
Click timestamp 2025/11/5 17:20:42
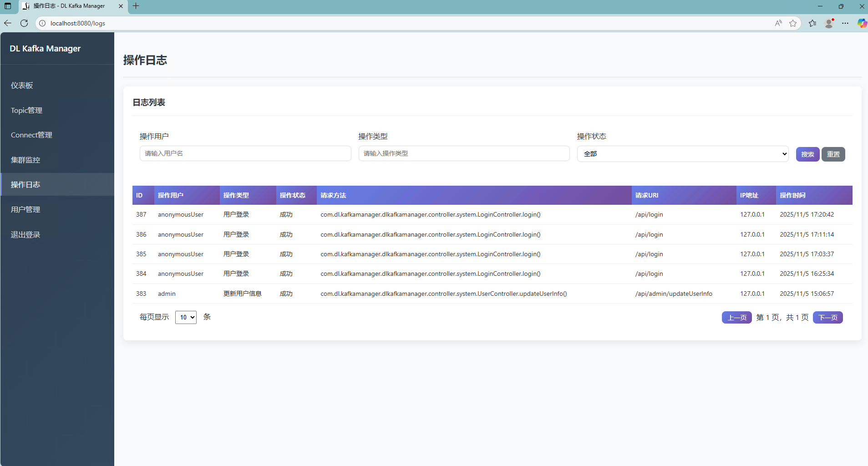[807, 214]
